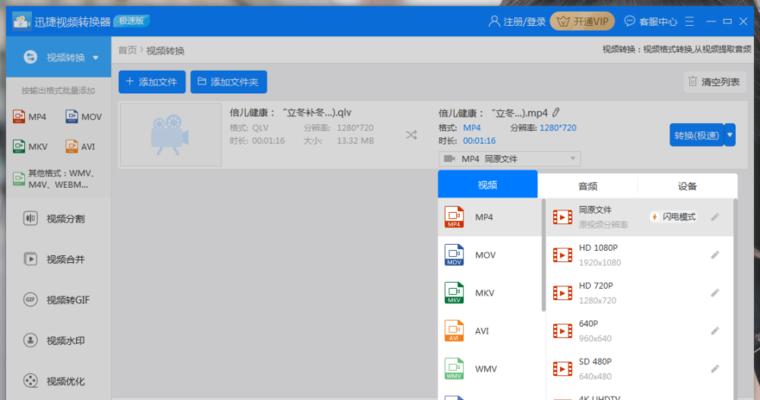Edit the 同原文件 preset with pencil
Image resolution: width=760 pixels, height=400 pixels.
pos(715,217)
